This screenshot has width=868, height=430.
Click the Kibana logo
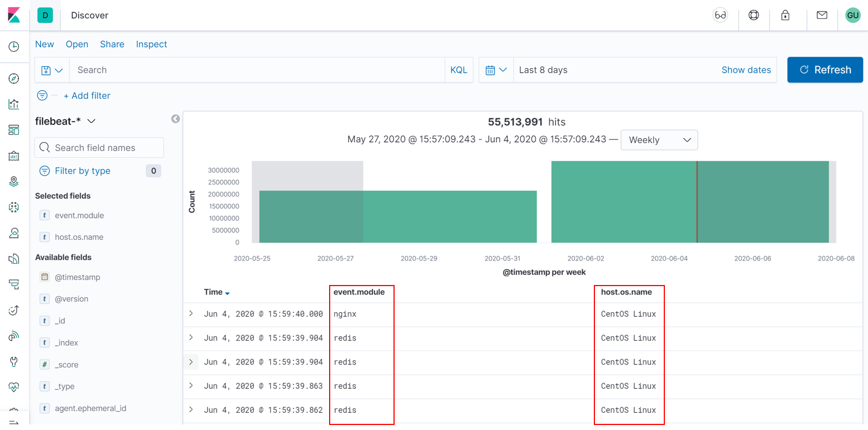[14, 15]
